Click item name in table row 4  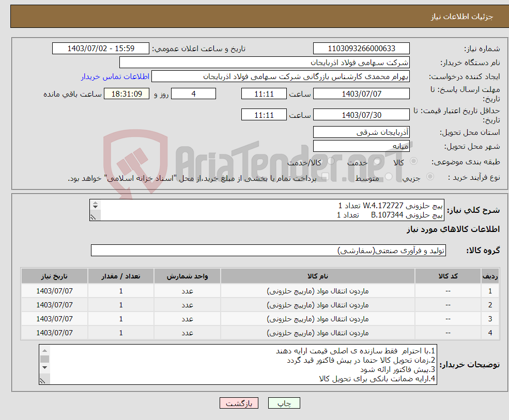[x=317, y=333]
